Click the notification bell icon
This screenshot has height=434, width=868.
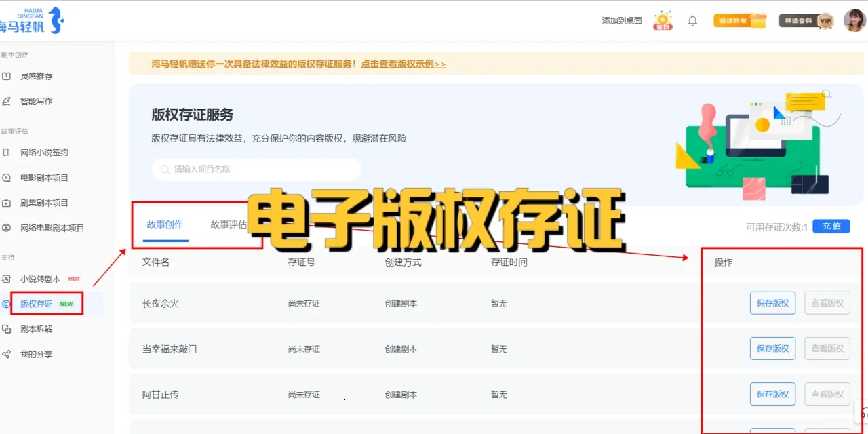[692, 20]
